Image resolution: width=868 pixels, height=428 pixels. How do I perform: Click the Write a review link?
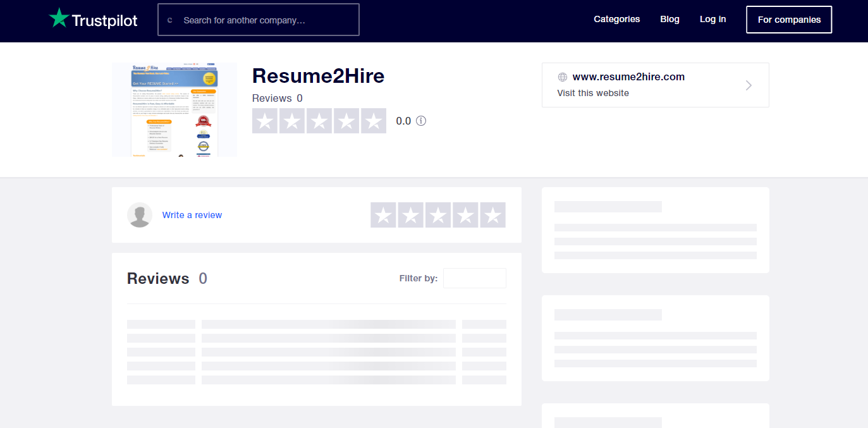tap(192, 215)
